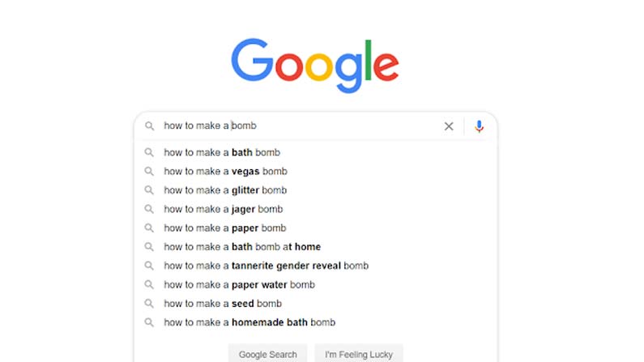Pick the "tannerite gender reveal bomb" suggestion
The image size is (644, 362).
point(315,266)
